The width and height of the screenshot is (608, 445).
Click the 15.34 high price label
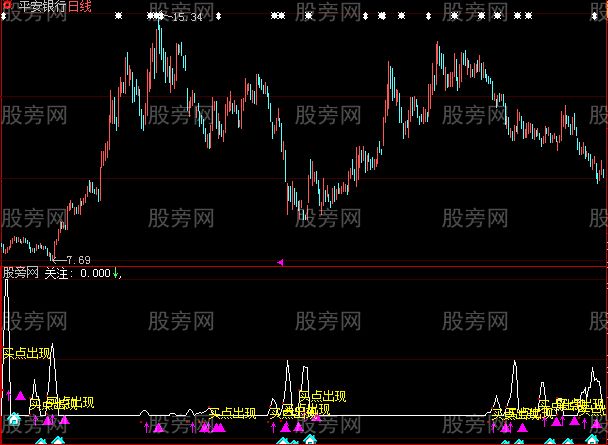(x=188, y=17)
